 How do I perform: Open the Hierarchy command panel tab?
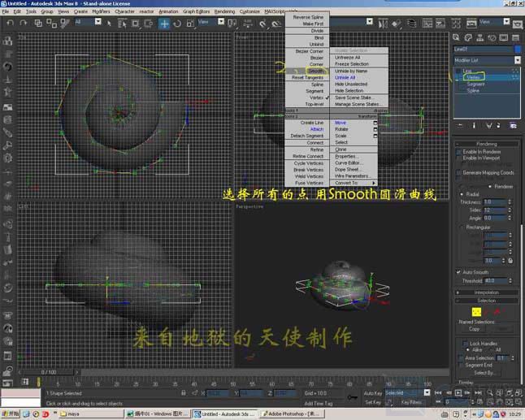(479, 37)
